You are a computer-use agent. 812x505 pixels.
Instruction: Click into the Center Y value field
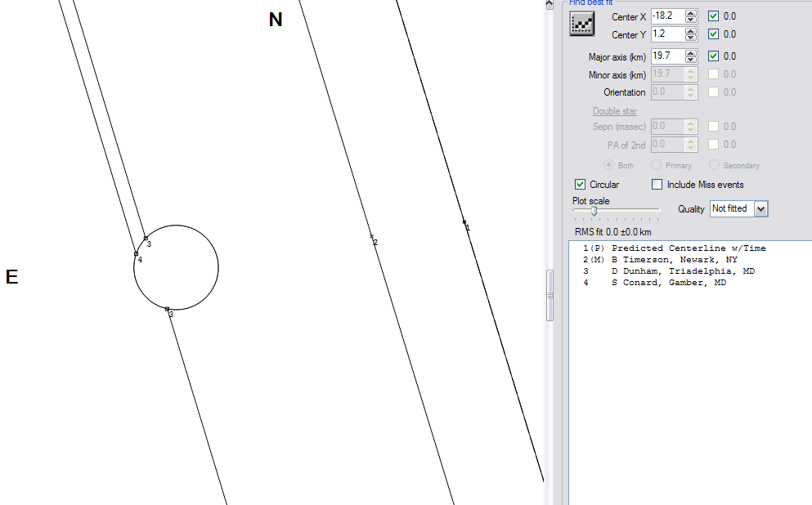pyautogui.click(x=668, y=34)
